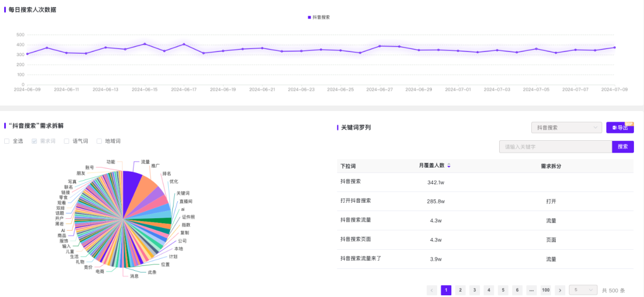Screen dimensions: 644x297
Task: Enable the 语气词 checkbox
Action: coord(67,141)
